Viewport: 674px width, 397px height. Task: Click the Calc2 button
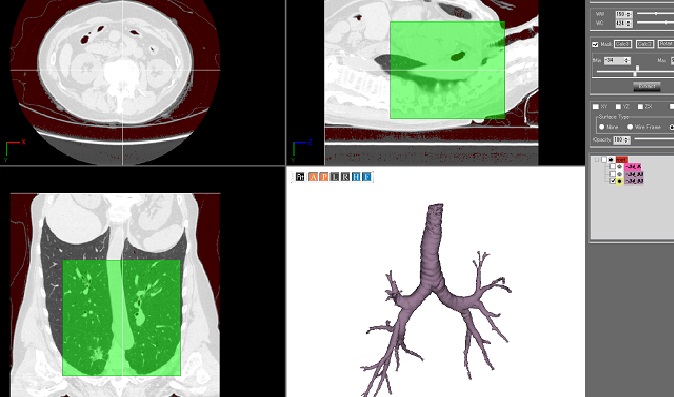point(645,44)
